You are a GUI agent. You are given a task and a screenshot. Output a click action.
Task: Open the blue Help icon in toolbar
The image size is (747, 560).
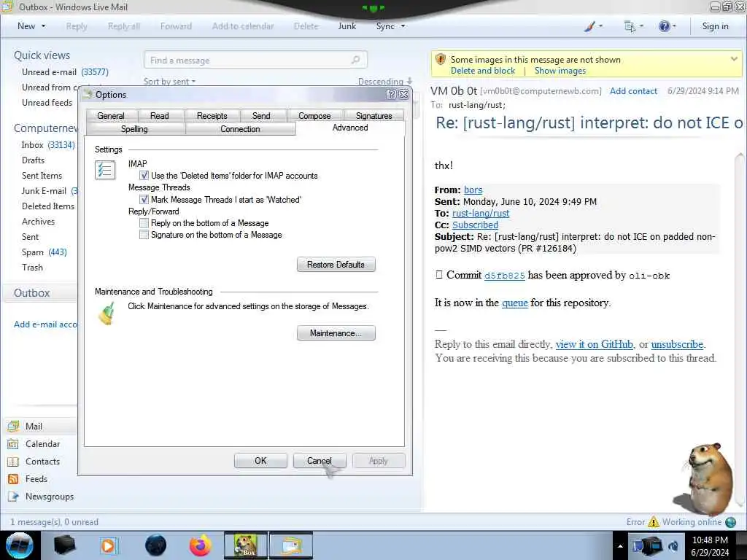click(x=664, y=26)
